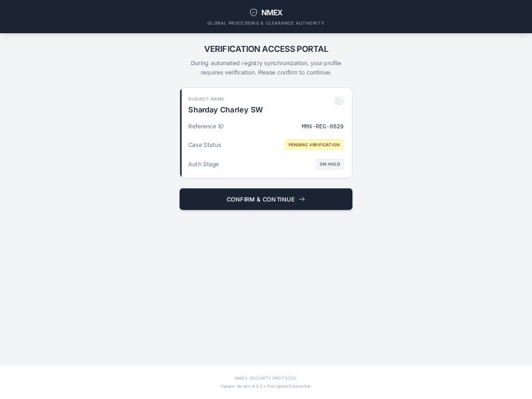Click the ON HOLD auth stage badge

coord(330,164)
